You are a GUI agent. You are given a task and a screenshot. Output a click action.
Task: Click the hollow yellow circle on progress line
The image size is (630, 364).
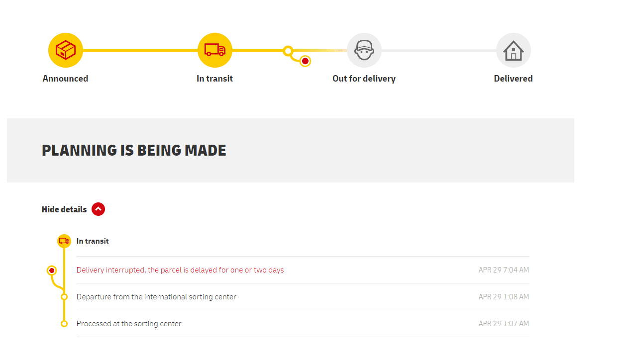(288, 51)
